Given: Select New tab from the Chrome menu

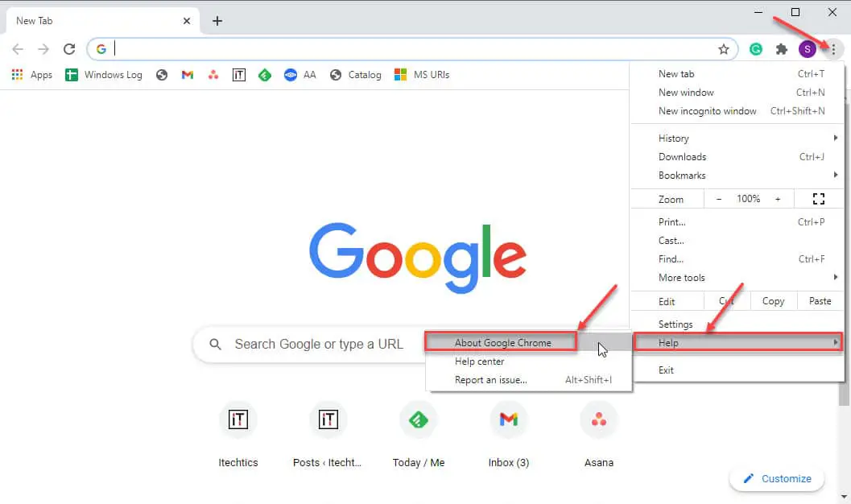Looking at the screenshot, I should point(737,74).
